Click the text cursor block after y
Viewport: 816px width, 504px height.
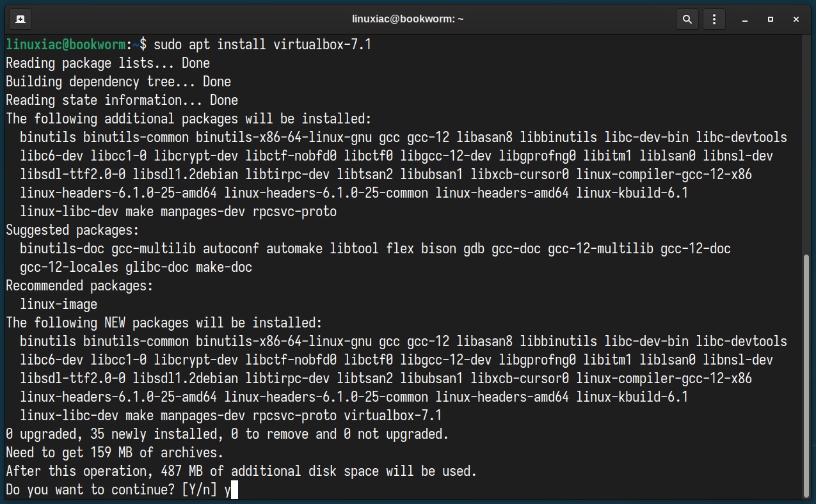point(234,491)
